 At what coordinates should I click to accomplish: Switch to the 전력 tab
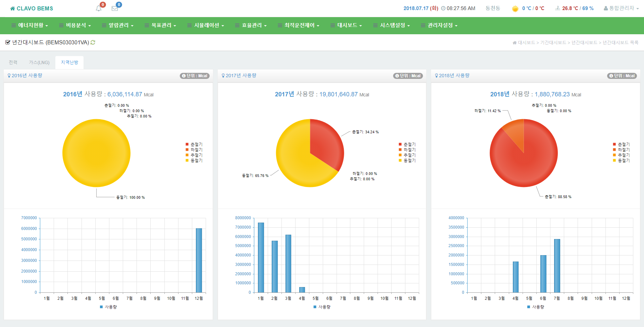13,62
